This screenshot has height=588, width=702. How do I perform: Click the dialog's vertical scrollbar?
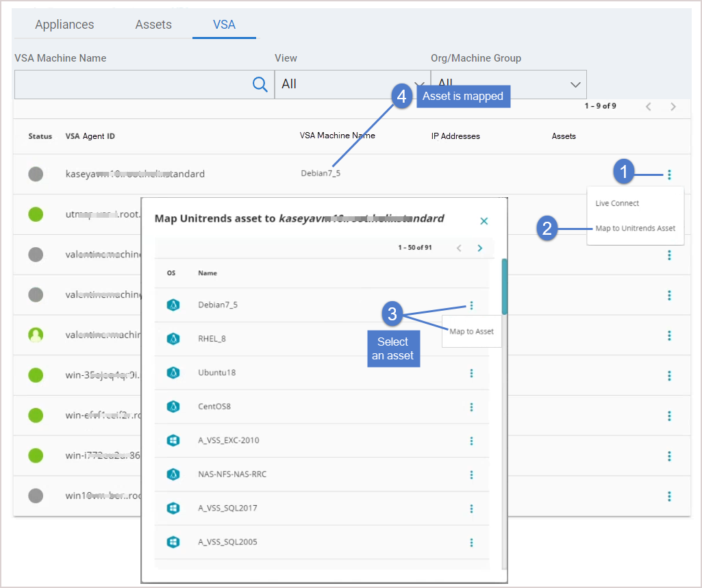click(505, 287)
